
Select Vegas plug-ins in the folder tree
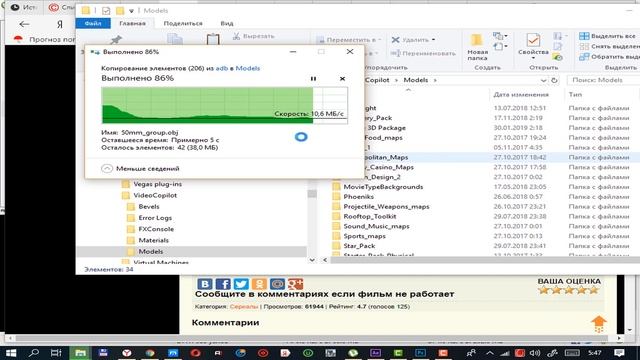pyautogui.click(x=158, y=184)
